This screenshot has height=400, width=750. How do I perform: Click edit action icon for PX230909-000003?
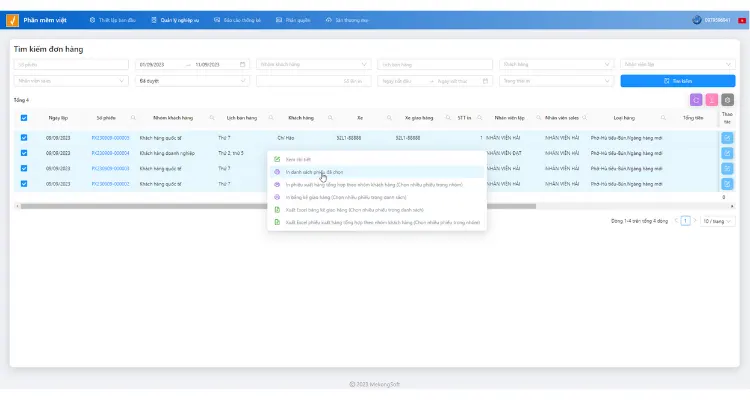point(727,168)
